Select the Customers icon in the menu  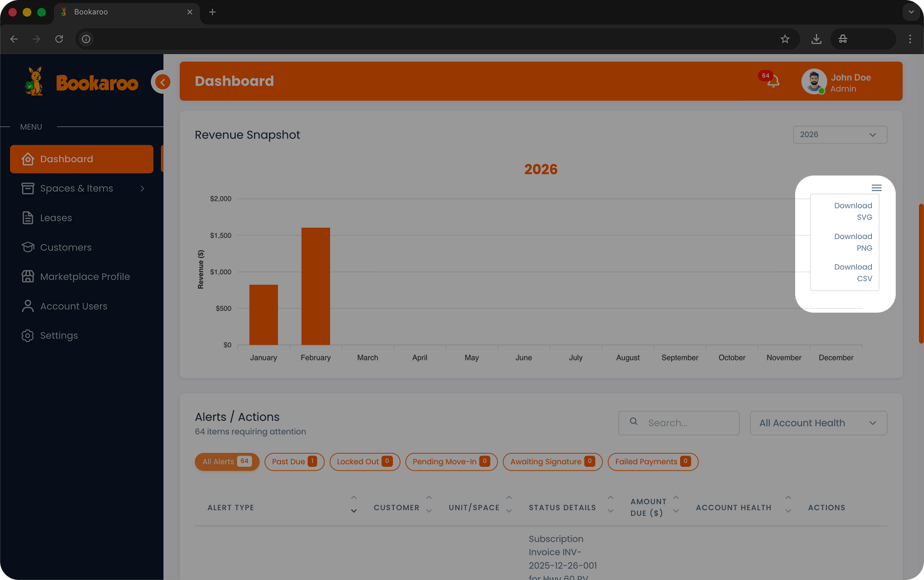28,247
